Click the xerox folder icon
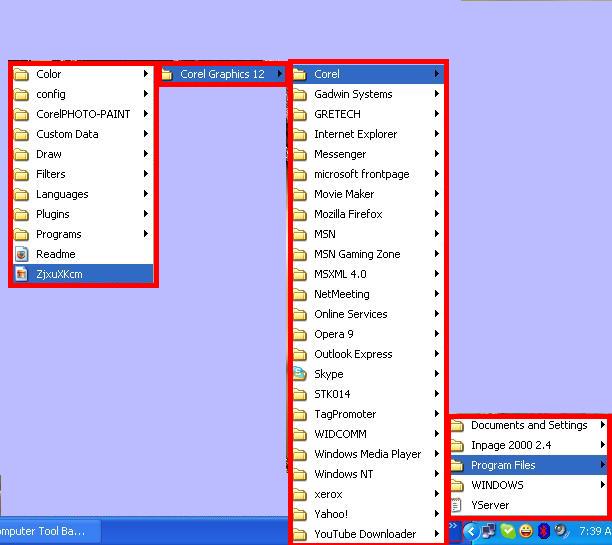 [x=300, y=495]
